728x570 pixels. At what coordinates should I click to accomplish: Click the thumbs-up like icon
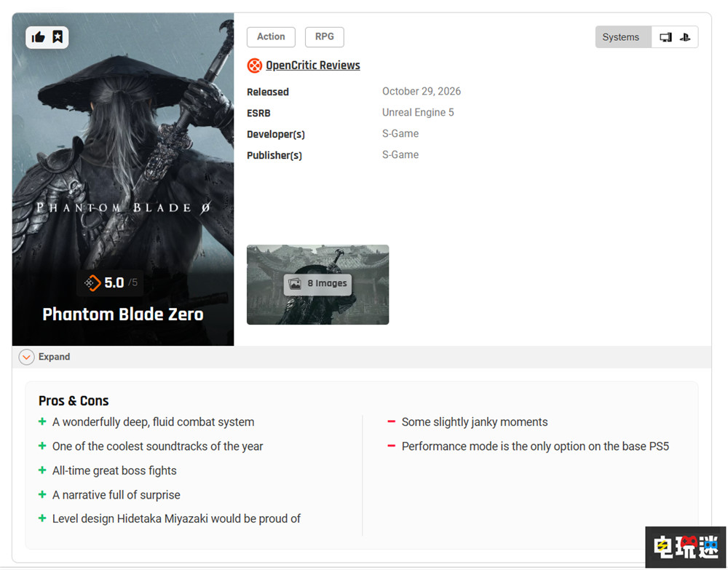(38, 37)
